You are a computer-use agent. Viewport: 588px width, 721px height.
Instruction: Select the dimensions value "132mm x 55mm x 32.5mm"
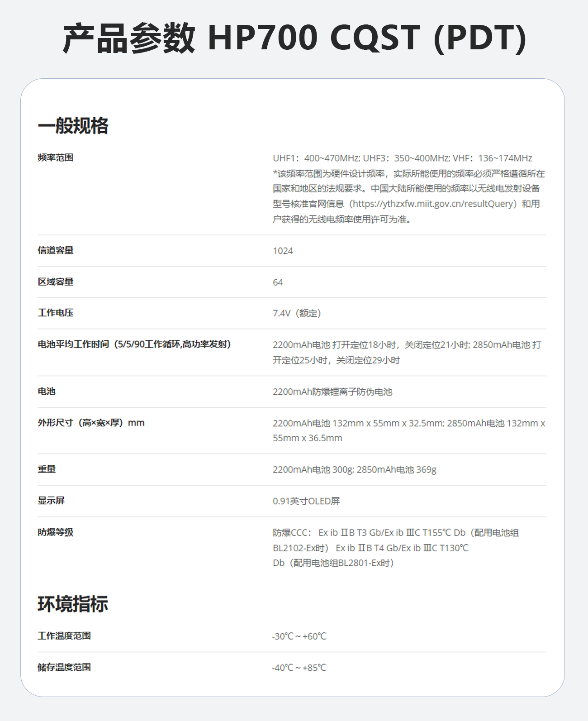[x=409, y=430]
